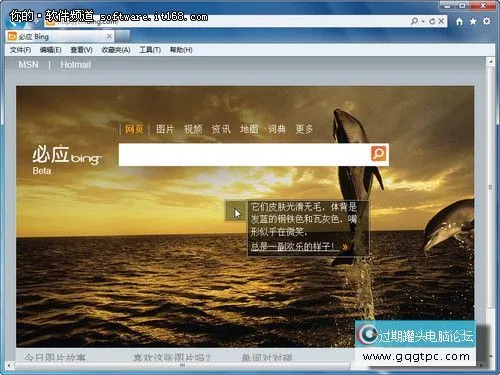This screenshot has width=500, height=375.
Task: Switch to 地图 search category
Action: (249, 129)
